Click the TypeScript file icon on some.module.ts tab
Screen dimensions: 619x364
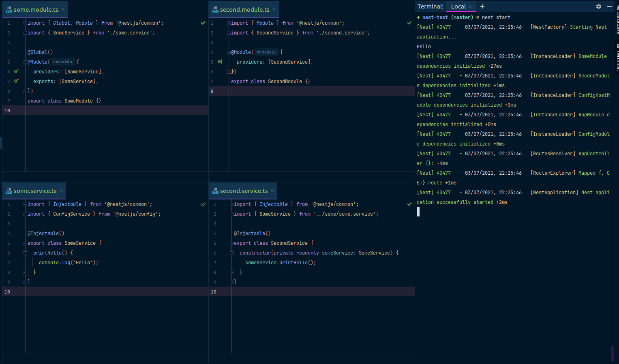[x=9, y=9]
